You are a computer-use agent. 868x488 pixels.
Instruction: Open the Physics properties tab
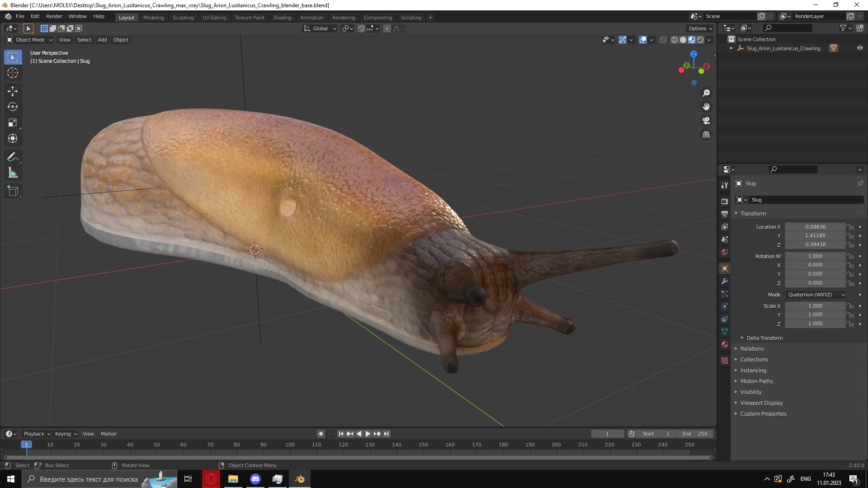[725, 306]
